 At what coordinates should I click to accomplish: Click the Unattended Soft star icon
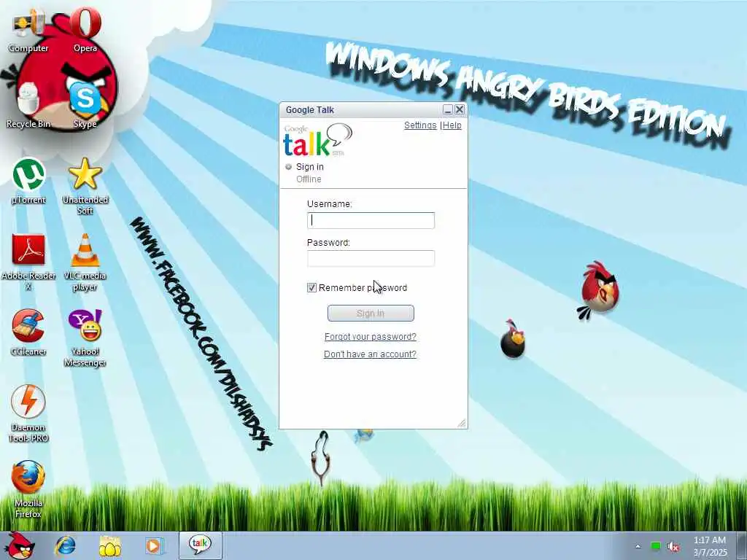pyautogui.click(x=85, y=186)
